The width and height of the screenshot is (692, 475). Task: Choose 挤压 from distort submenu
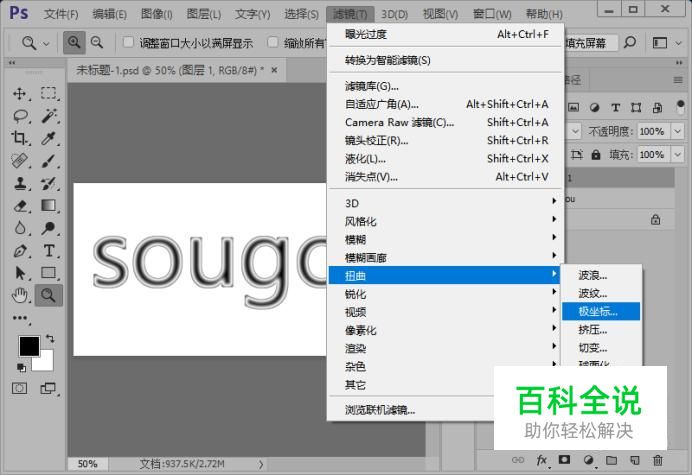(x=601, y=329)
